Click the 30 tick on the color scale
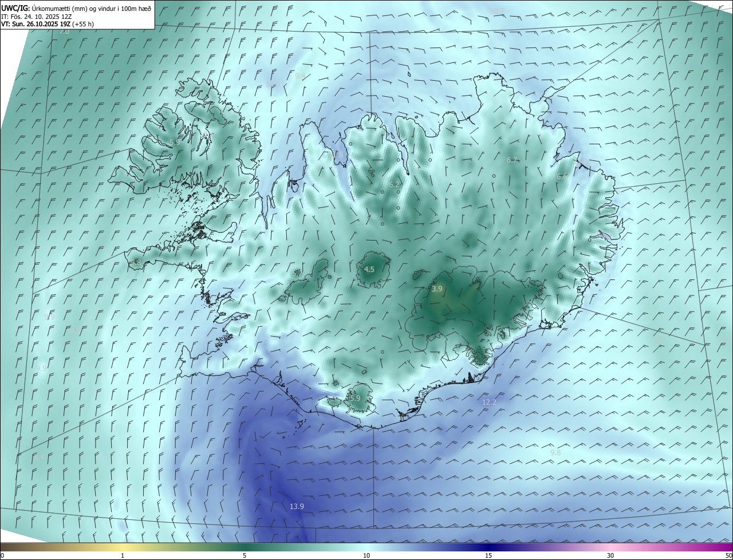This screenshot has width=733, height=560. pyautogui.click(x=610, y=555)
